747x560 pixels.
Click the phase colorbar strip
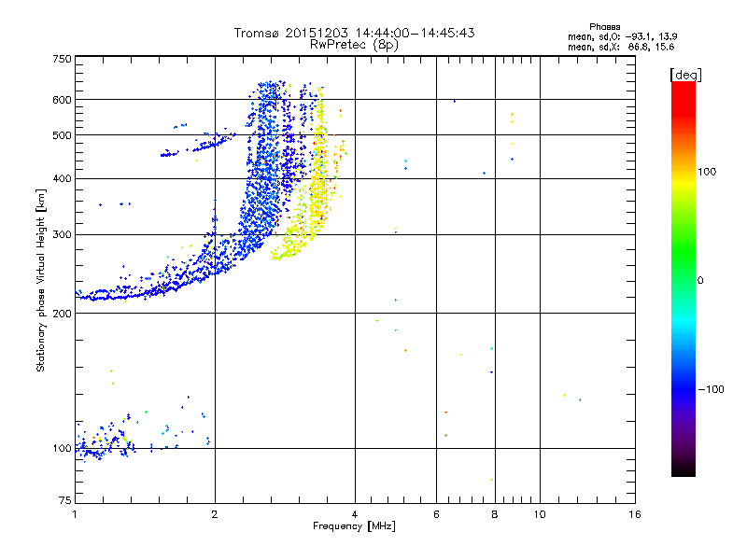[684, 278]
